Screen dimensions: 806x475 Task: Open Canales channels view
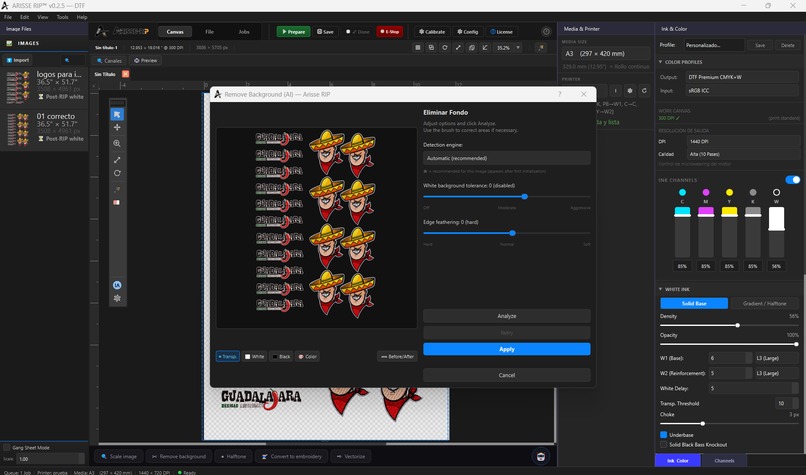coord(109,61)
